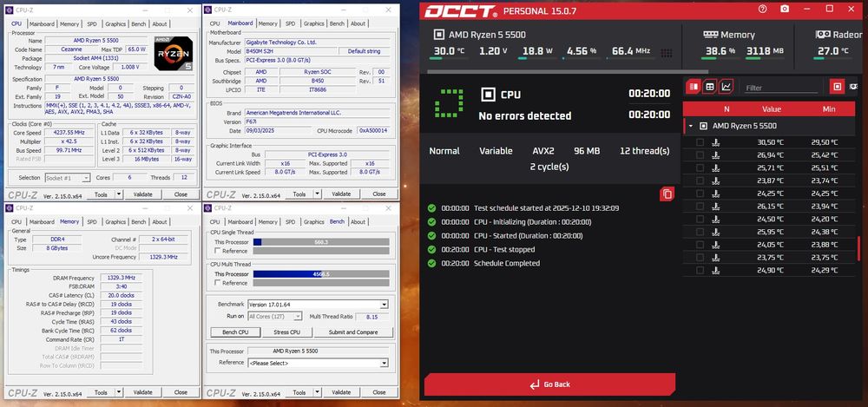Click temperature icon on the 23,87 °C row
Image resolution: width=868 pixels, height=407 pixels.
click(715, 181)
